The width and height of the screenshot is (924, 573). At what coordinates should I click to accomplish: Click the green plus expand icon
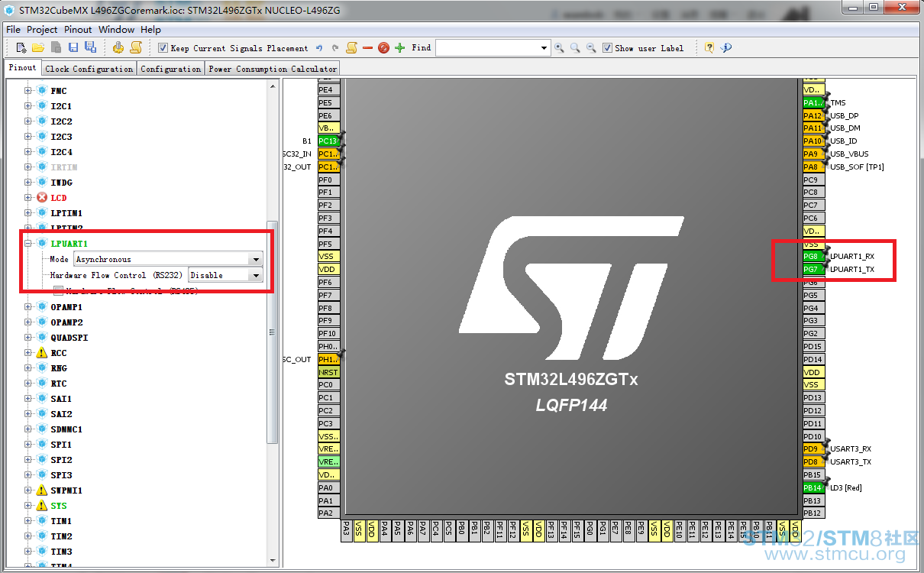(399, 47)
